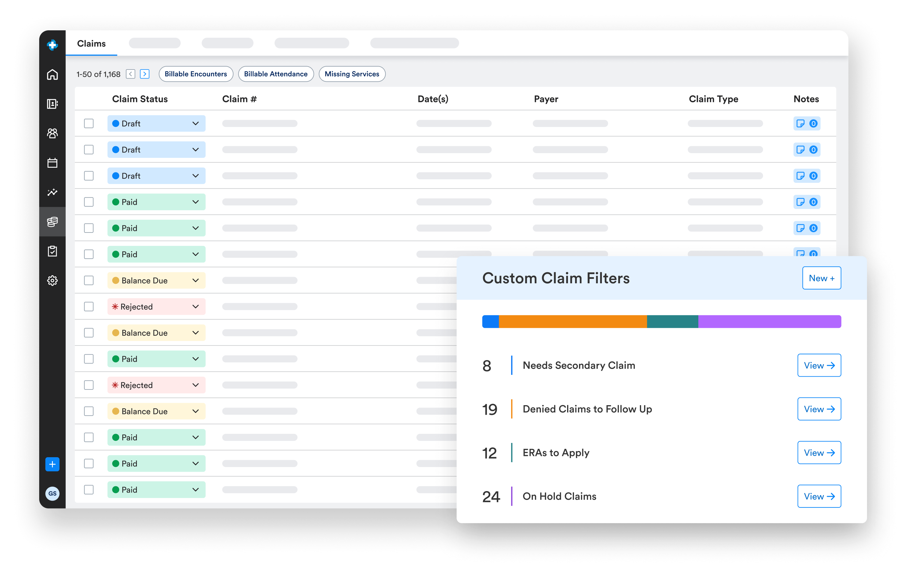Screen dimensions: 924x566
Task: Click the clipboard checklist sidebar icon
Action: [52, 251]
